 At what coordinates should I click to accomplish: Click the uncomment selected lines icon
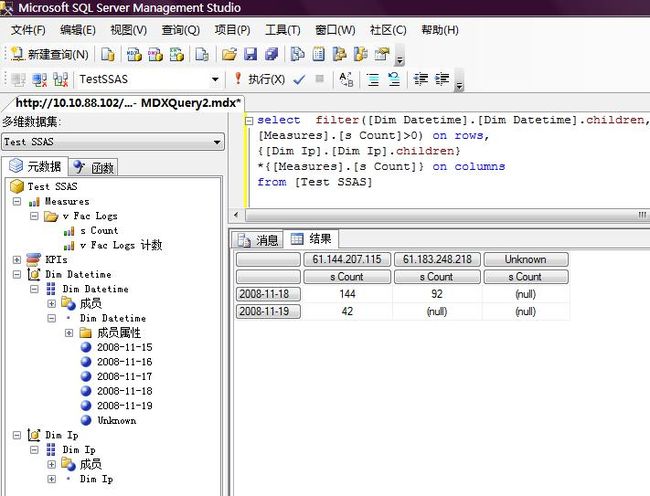tap(394, 79)
